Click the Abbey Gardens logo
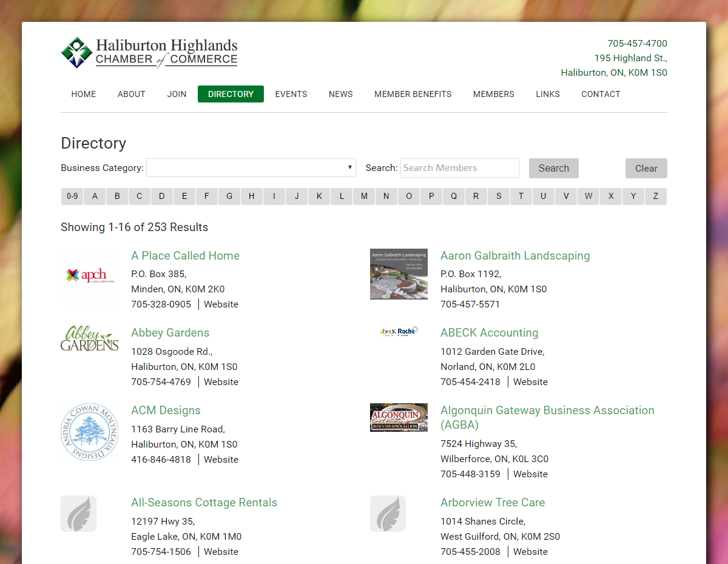 point(89,338)
